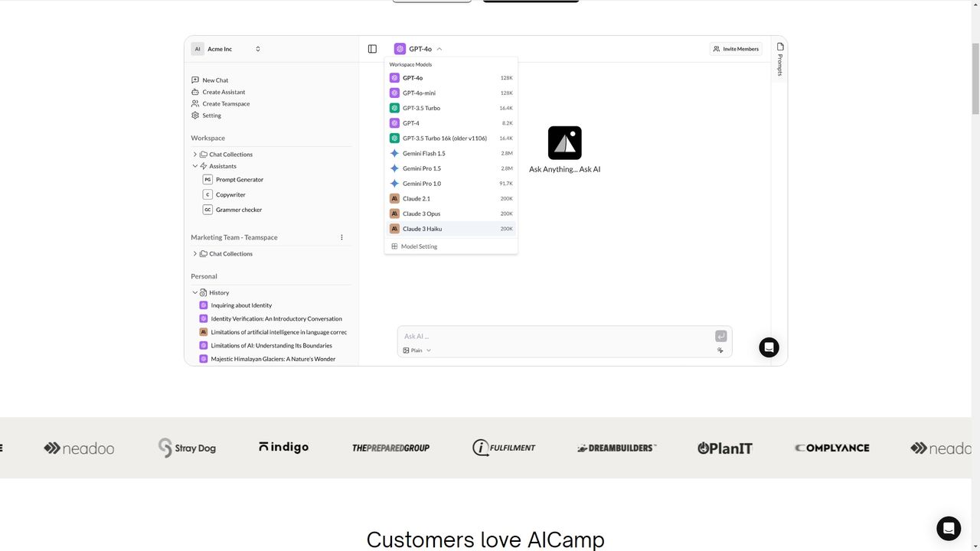This screenshot has height=551, width=980.
Task: Open Prompt Generator assistant
Action: (x=234, y=180)
